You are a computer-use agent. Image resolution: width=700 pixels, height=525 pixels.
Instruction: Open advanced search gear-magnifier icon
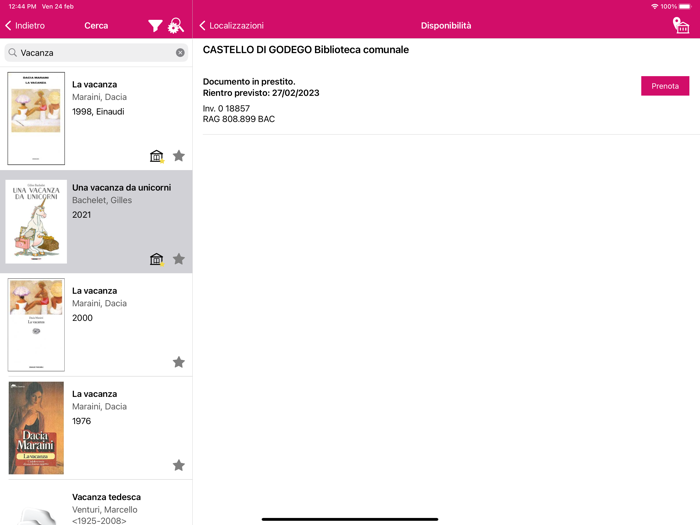point(176,25)
